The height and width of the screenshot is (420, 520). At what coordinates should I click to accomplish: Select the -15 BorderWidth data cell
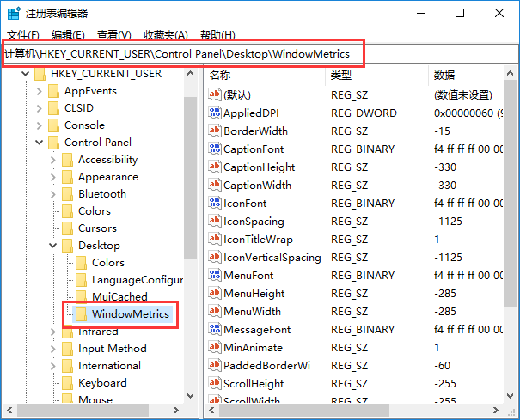[442, 131]
